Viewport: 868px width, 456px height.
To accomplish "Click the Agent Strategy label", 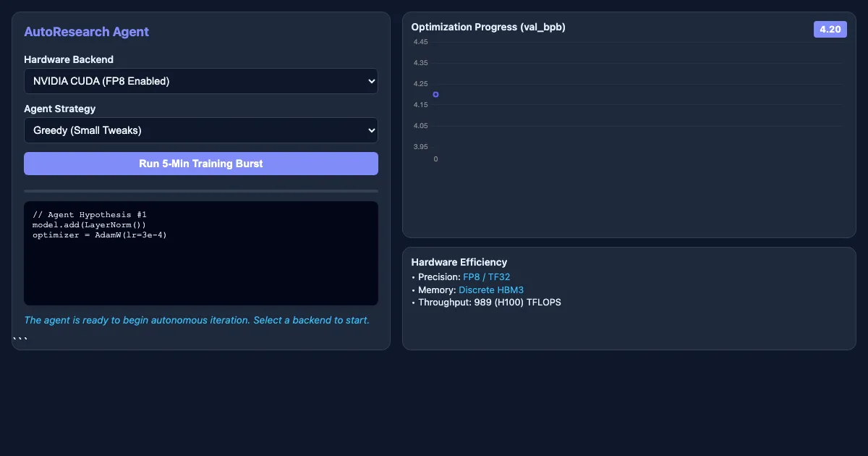I will coord(60,109).
